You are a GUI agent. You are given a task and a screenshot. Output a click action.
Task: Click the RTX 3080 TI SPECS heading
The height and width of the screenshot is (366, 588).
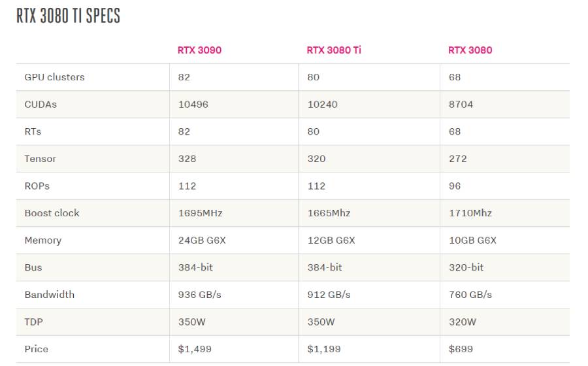point(68,16)
